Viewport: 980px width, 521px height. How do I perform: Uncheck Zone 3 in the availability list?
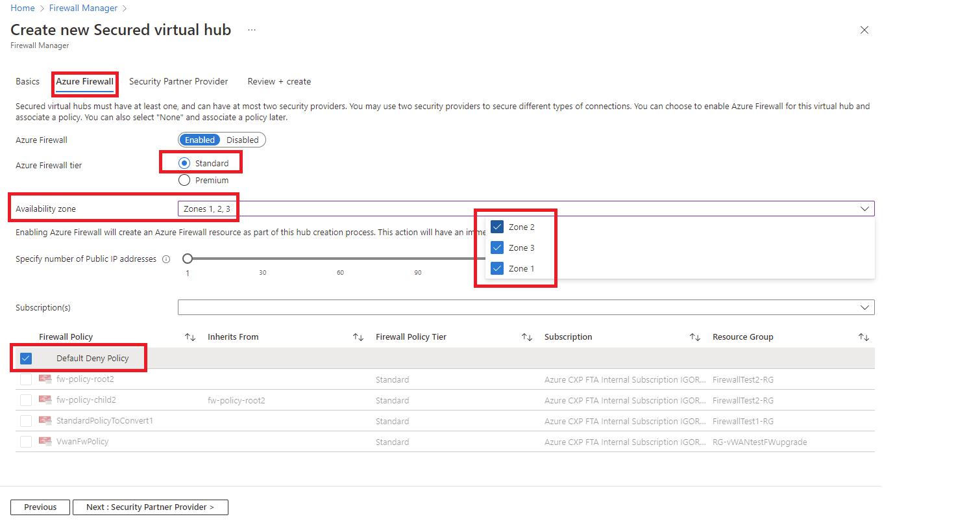498,248
